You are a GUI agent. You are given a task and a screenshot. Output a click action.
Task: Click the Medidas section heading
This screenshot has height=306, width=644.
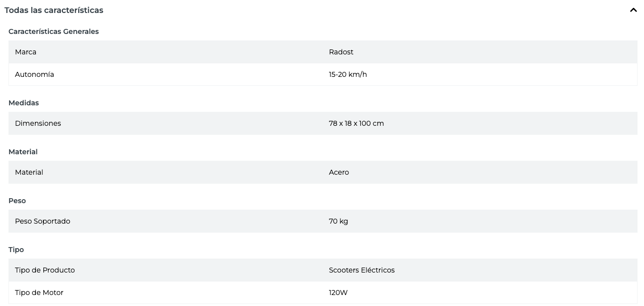[23, 103]
